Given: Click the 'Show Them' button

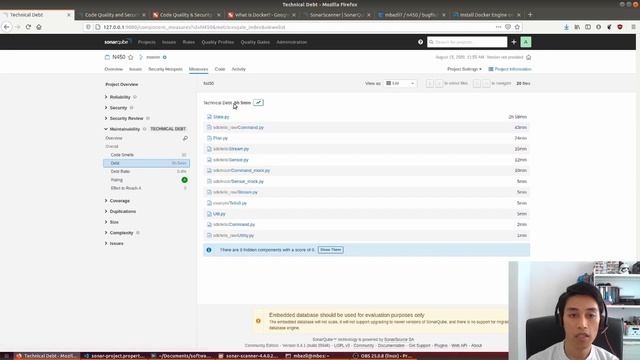Looking at the screenshot, I should (x=331, y=250).
